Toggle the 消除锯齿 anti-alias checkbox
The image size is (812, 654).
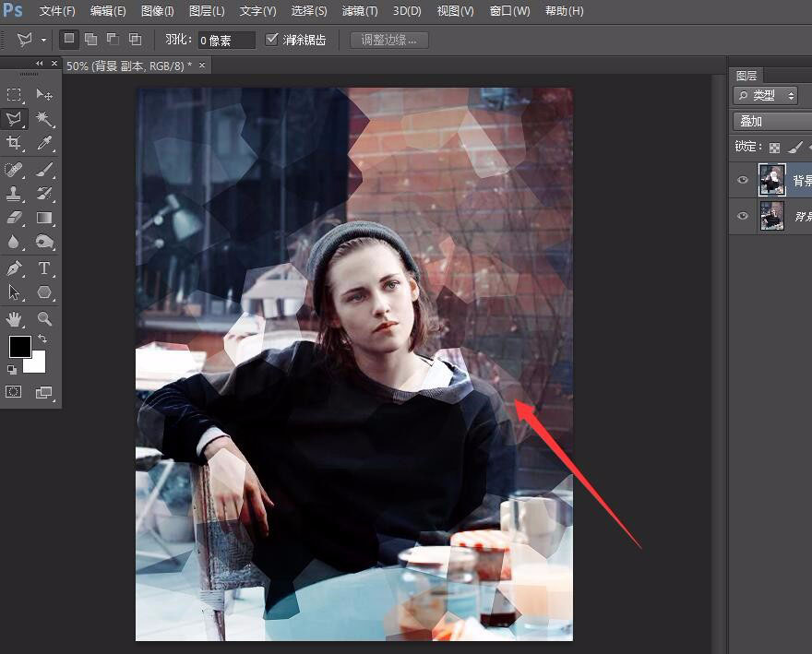click(x=272, y=40)
